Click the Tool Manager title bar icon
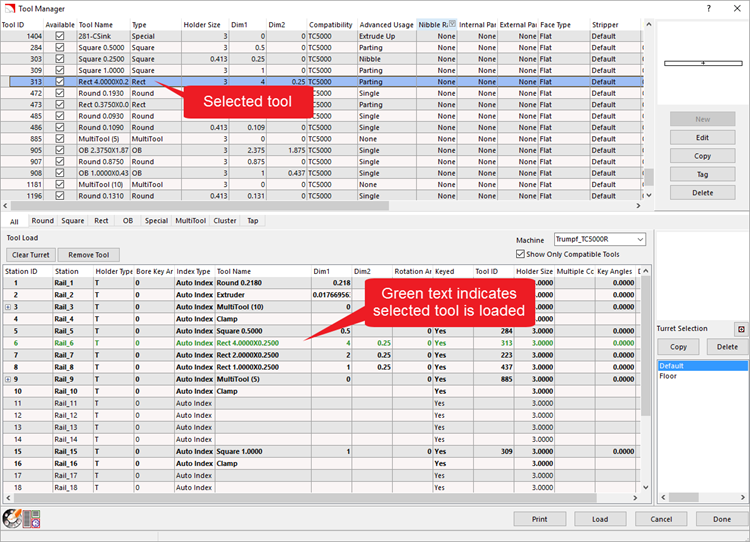The image size is (750, 542). [x=9, y=9]
